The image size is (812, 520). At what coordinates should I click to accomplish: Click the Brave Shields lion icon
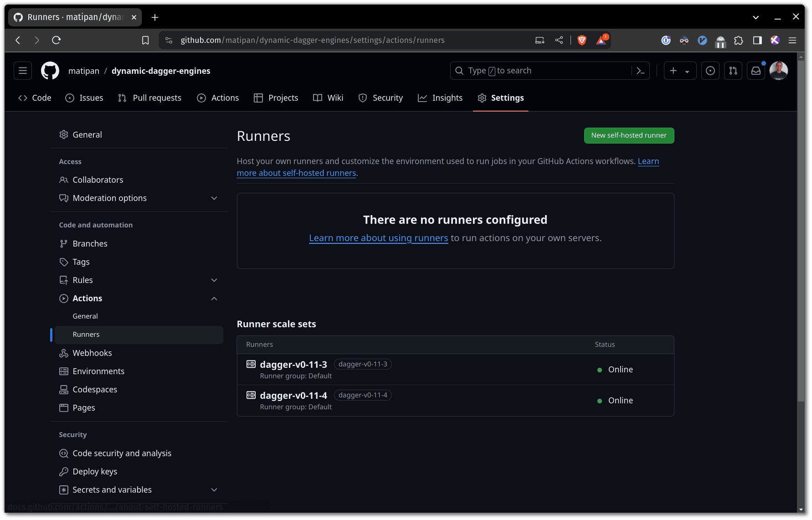point(582,40)
